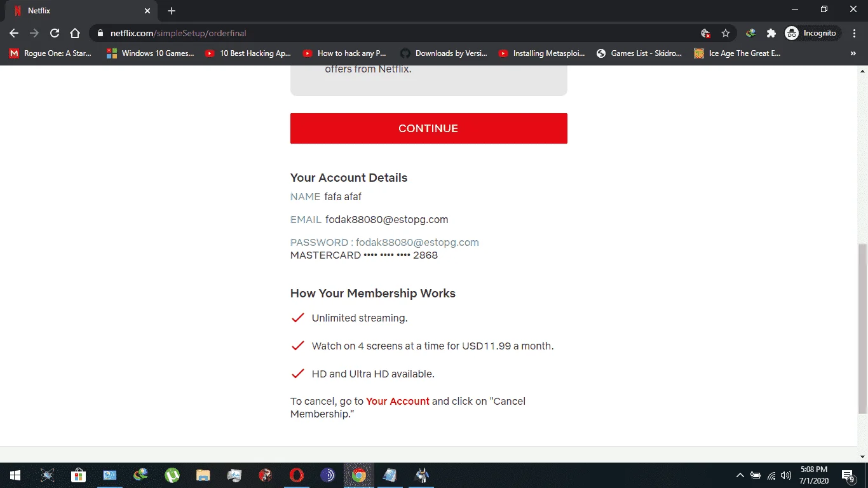Viewport: 868px width, 488px height.
Task: Open the Tor Browser taskbar icon
Action: [327, 475]
